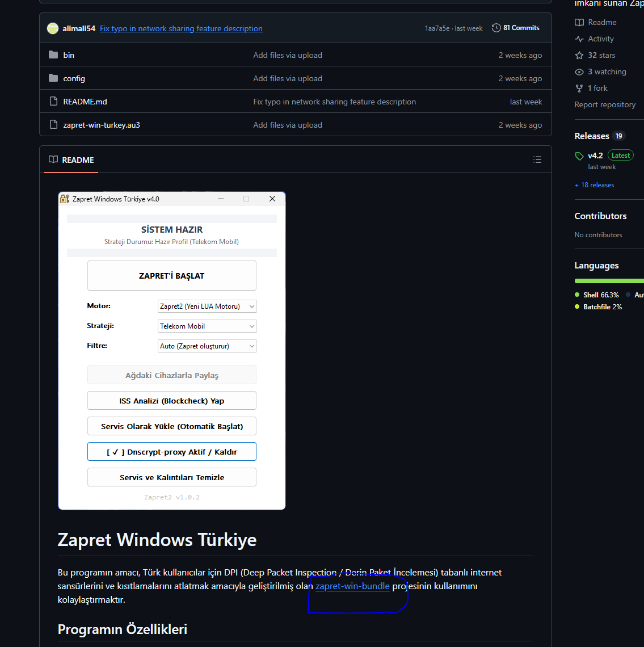Viewport: 644px width, 647px height.
Task: Click the Zapret app lock icon in titlebar
Action: (65, 199)
